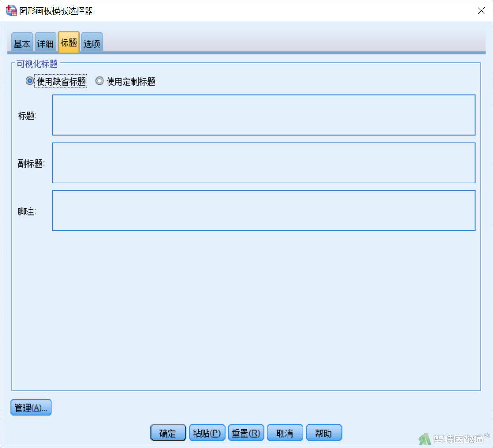493x448 pixels.
Task: Click inside the 标题 text box
Action: point(264,115)
